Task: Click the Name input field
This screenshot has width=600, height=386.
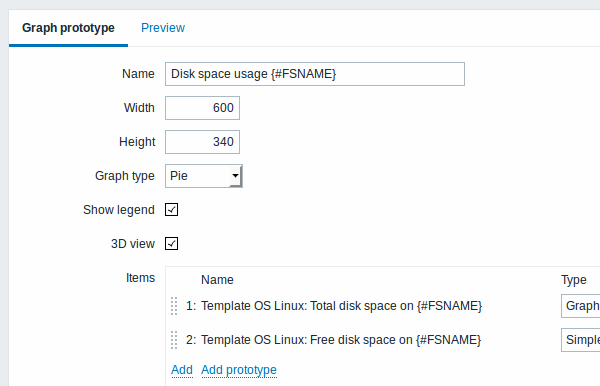Action: [x=315, y=74]
